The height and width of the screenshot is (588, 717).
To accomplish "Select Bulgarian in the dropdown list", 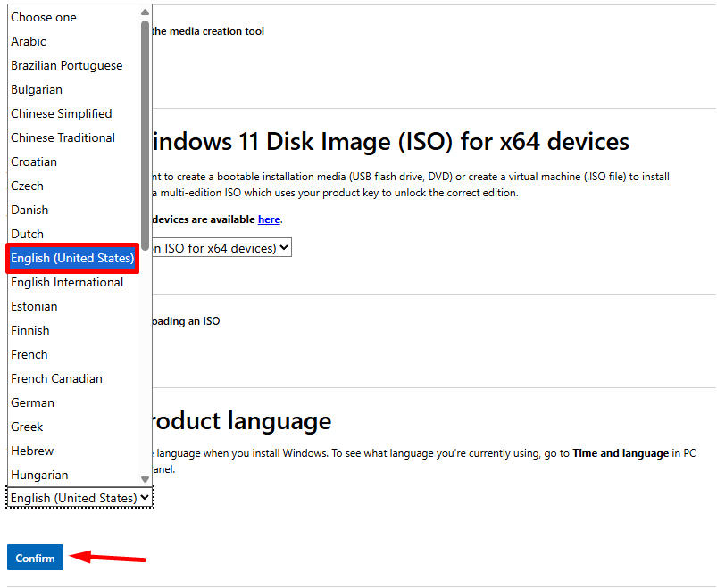I will (73, 89).
